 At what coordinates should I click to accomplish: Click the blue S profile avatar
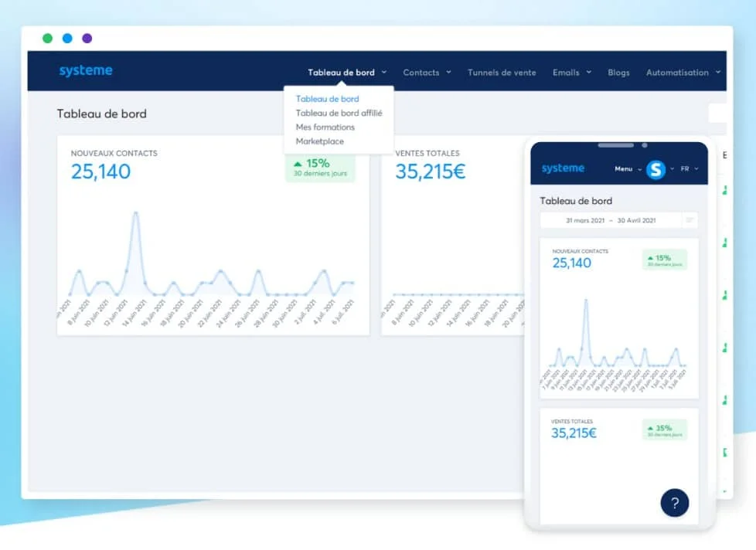click(x=656, y=168)
